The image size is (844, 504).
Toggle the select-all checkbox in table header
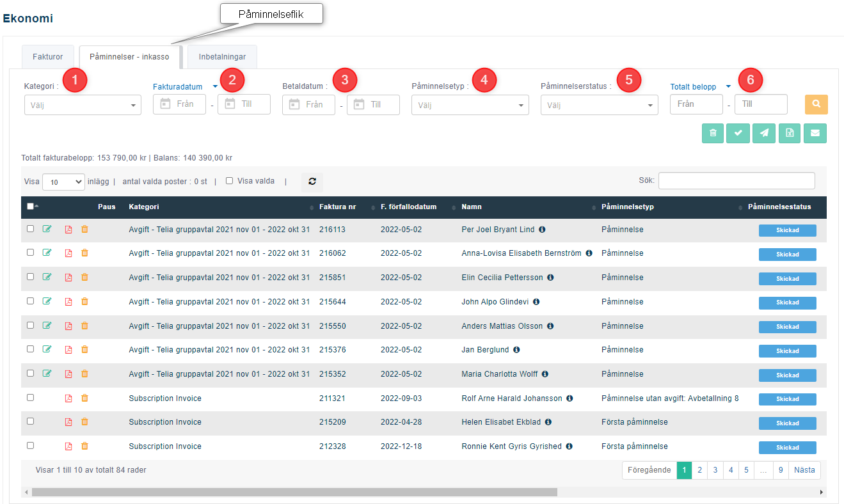[x=30, y=206]
